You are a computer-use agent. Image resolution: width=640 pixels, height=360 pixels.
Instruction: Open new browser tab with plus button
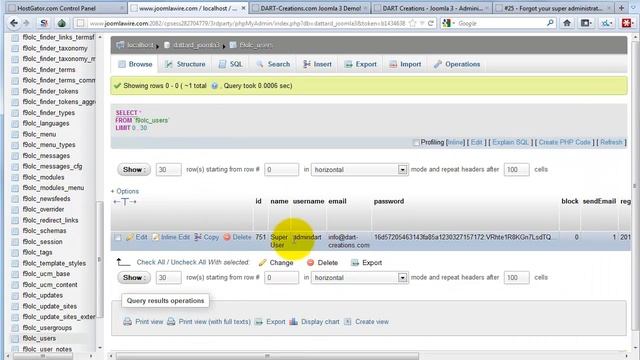coord(622,8)
